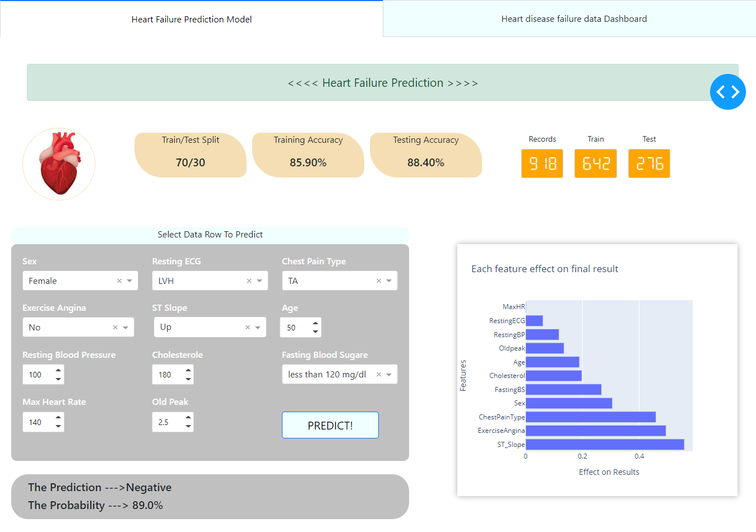
Task: Click the left carousel arrow
Action: (x=721, y=92)
